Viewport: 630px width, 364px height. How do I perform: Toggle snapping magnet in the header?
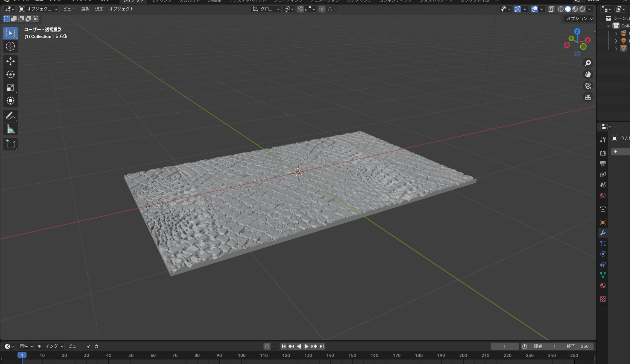click(x=301, y=9)
